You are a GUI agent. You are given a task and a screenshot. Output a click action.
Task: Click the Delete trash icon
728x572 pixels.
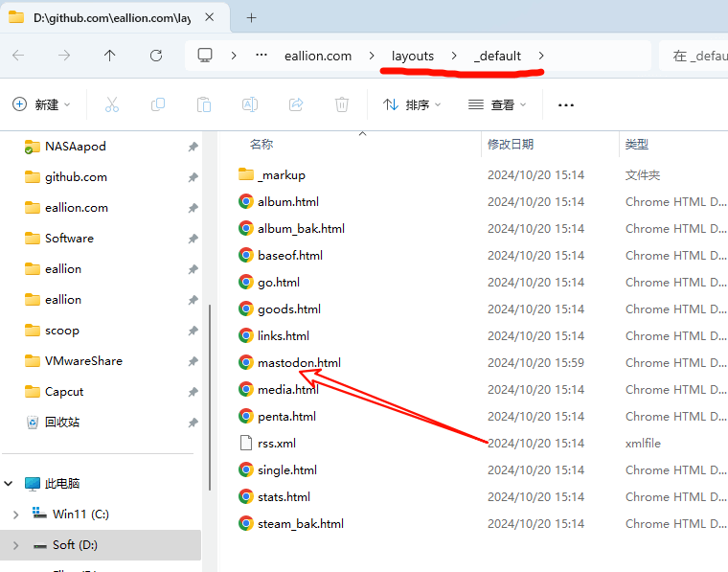(x=342, y=104)
